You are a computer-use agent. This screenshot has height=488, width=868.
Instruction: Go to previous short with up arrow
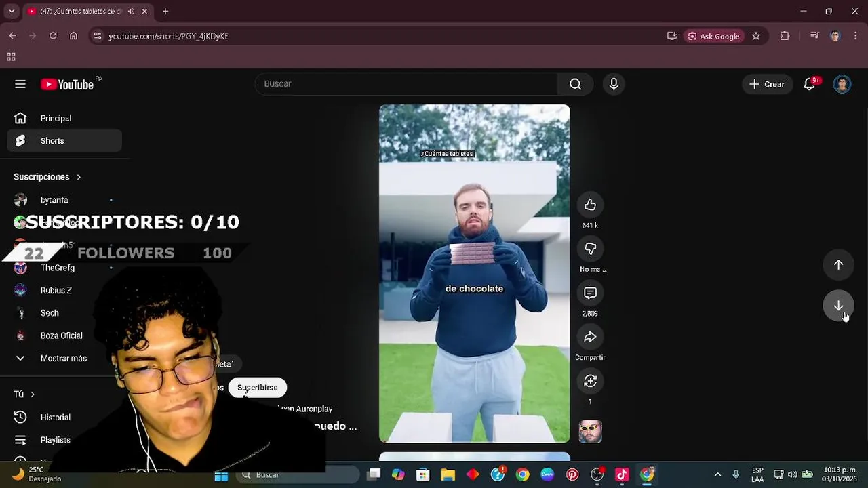coord(838,265)
